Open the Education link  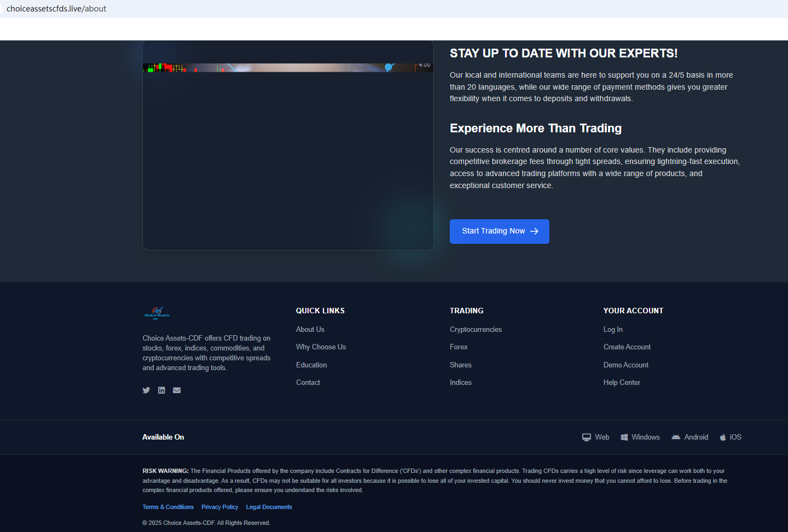click(x=311, y=365)
